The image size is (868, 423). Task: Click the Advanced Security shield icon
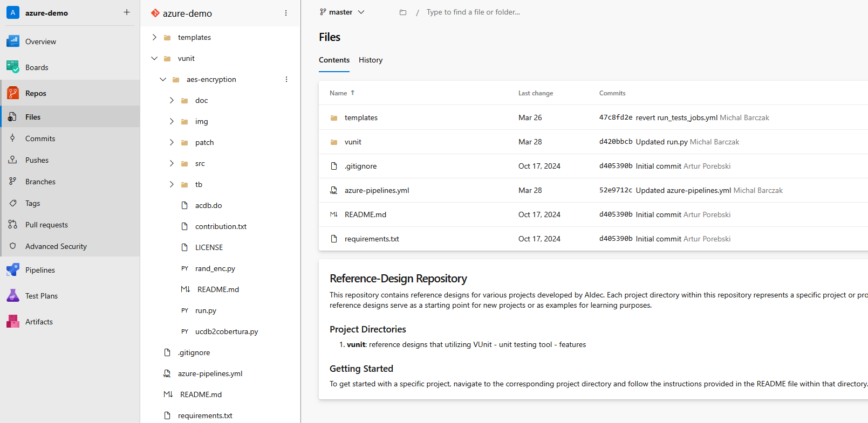12,246
